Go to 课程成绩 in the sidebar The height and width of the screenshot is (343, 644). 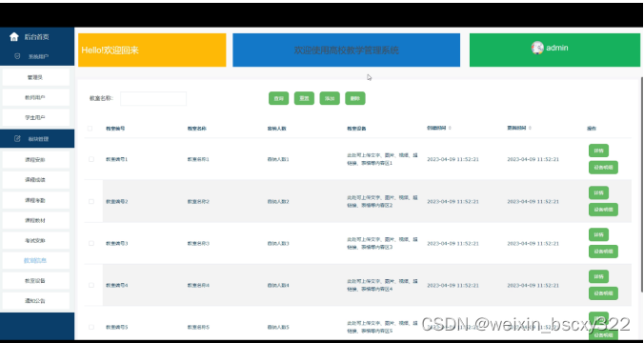pos(36,180)
